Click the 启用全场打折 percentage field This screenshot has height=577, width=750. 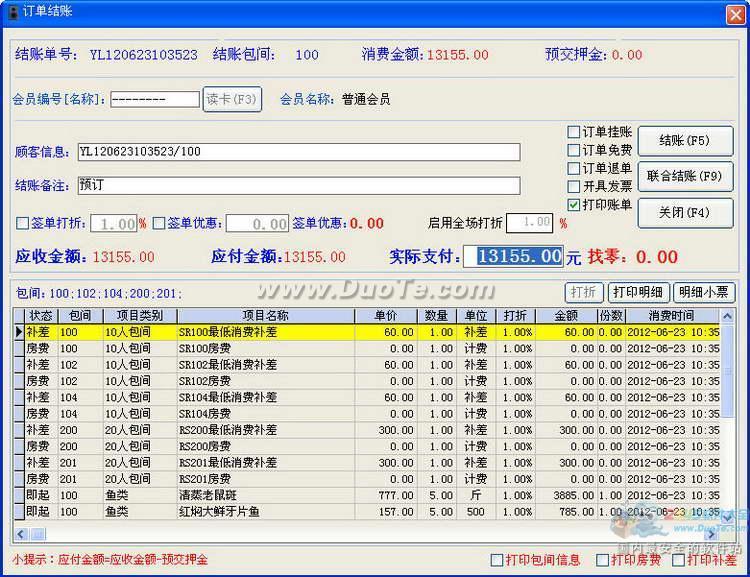(x=529, y=223)
